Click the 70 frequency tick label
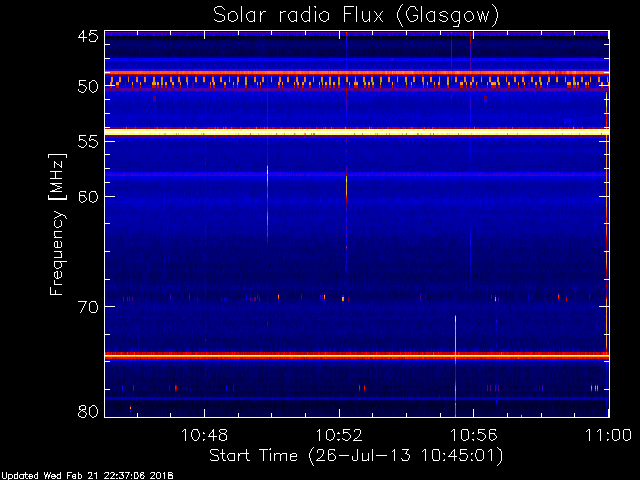This screenshot has width=640, height=480. (x=88, y=307)
